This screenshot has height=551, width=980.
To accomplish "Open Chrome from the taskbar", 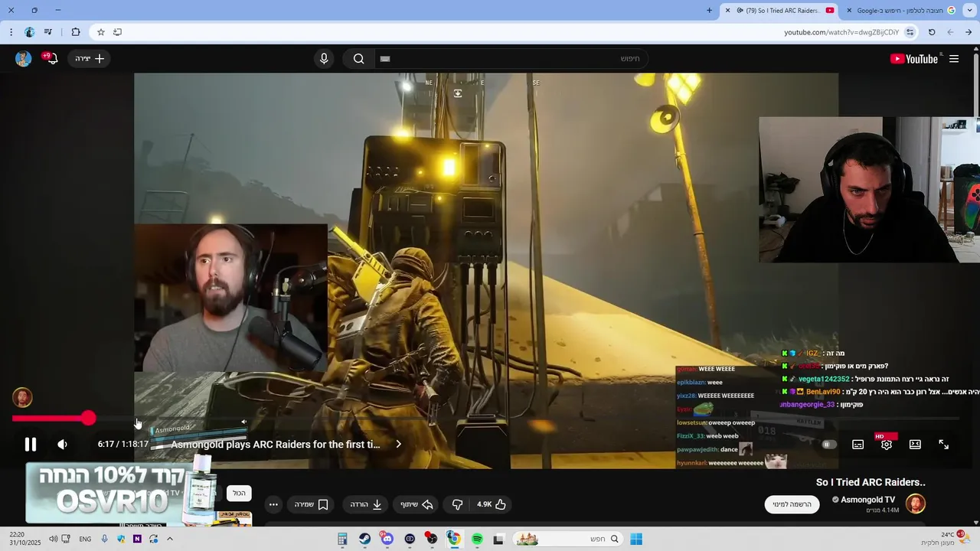I will 454,539.
